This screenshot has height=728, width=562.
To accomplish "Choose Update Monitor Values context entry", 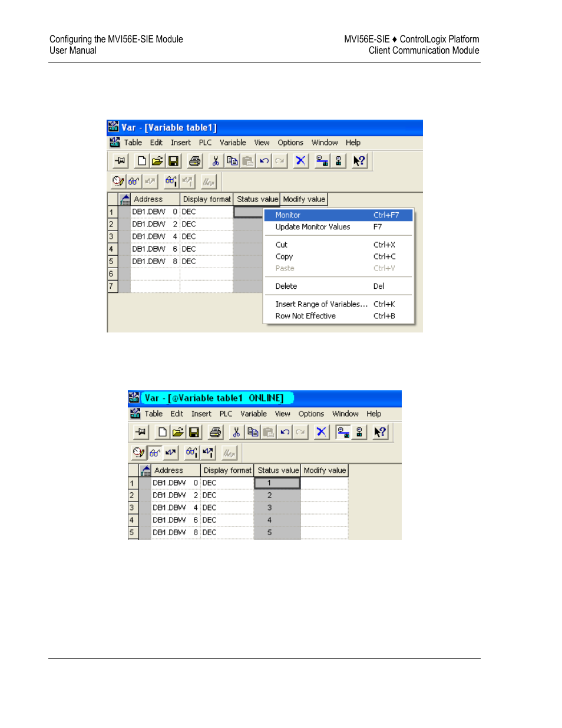I will pyautogui.click(x=338, y=227).
